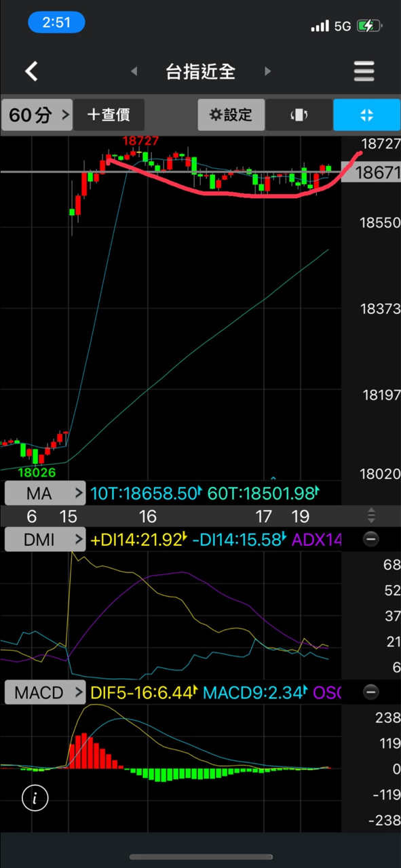
Task: Tap the 十查價 price lookup button
Action: [111, 115]
